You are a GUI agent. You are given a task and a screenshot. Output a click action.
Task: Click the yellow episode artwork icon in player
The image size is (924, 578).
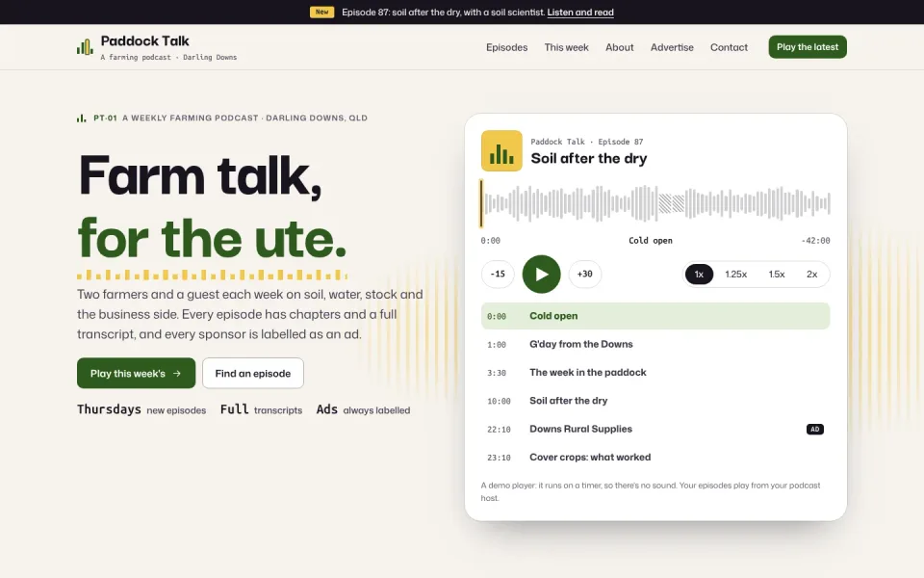point(501,151)
